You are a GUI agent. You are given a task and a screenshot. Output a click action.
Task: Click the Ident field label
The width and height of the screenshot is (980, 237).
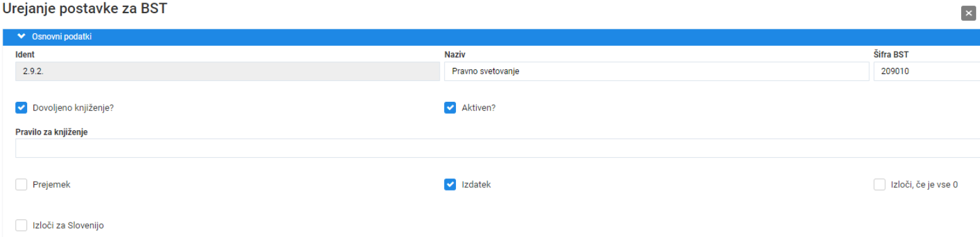(x=25, y=55)
